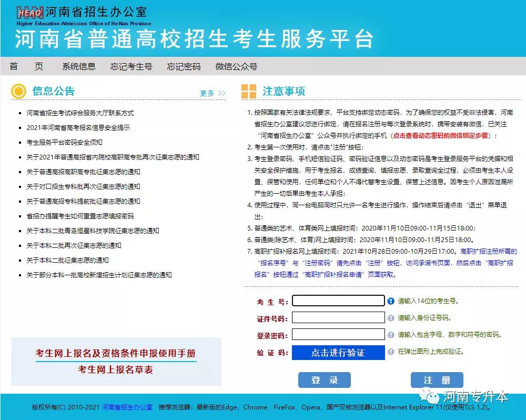Open the 首页 menu item
This screenshot has width=526, height=420.
[x=26, y=66]
